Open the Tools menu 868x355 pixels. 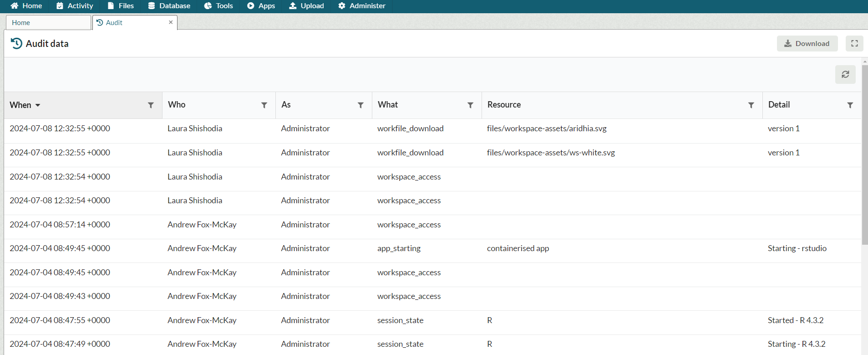[218, 6]
